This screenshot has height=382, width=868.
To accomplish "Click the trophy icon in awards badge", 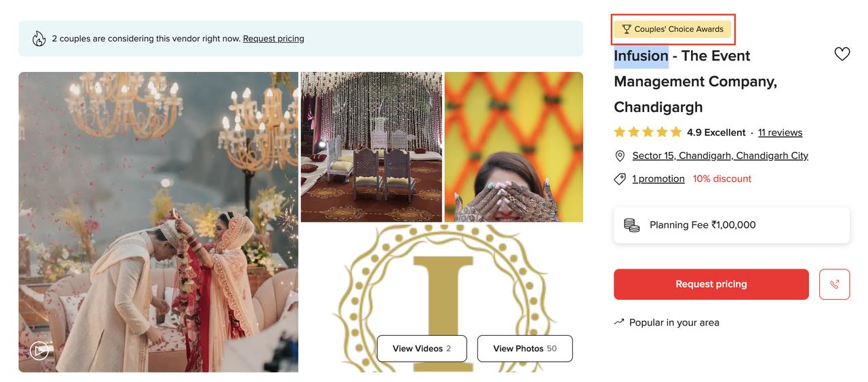I will pos(627,29).
